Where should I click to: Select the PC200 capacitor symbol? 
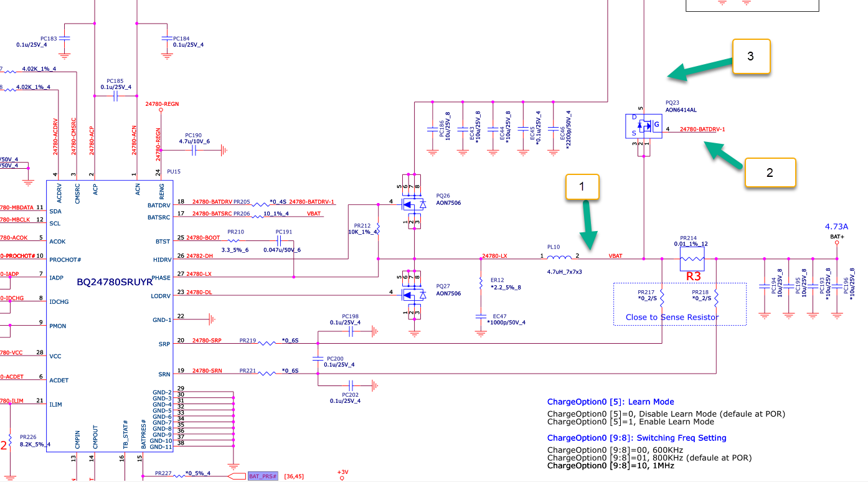[x=318, y=359]
